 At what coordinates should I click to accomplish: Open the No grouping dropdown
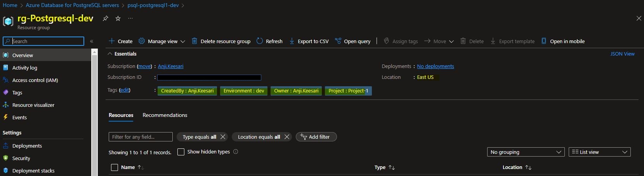pos(526,152)
